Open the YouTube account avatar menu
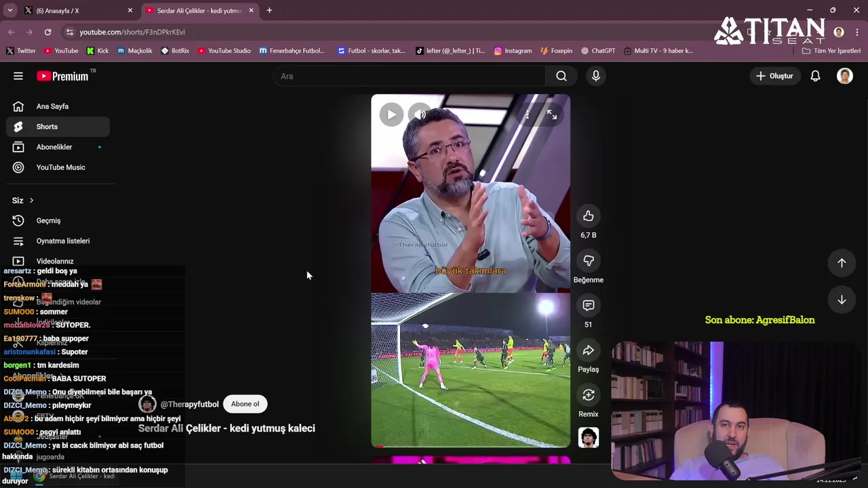The image size is (868, 488). coord(845,76)
